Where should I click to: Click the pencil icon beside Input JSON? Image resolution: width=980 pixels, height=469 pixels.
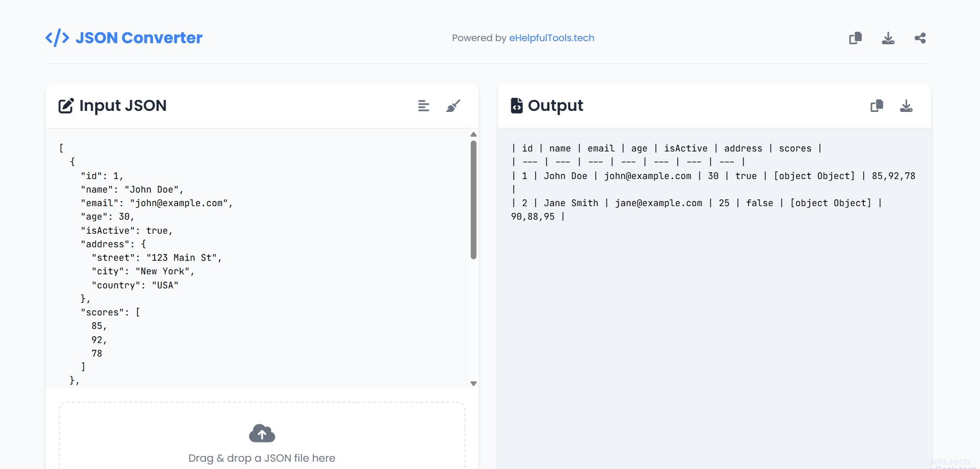(x=66, y=106)
